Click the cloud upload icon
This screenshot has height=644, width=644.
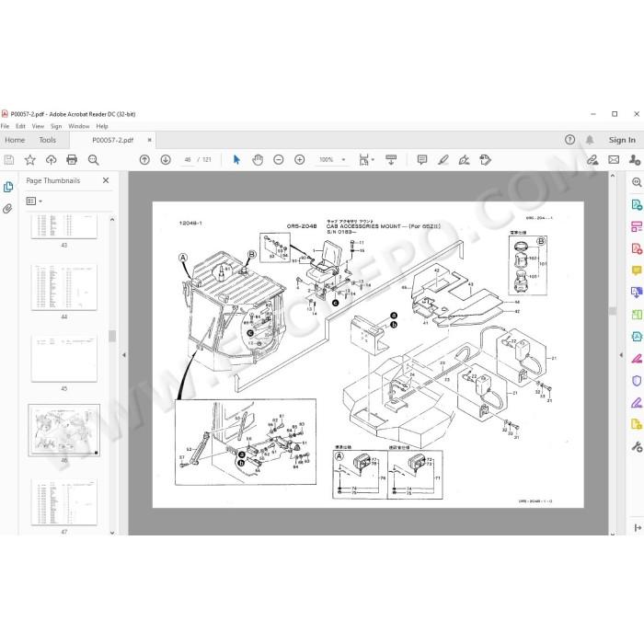click(x=51, y=160)
